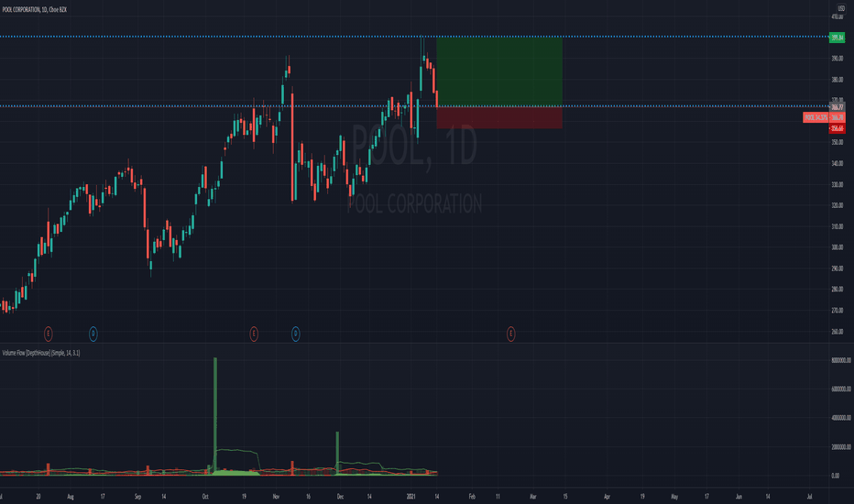The width and height of the screenshot is (854, 504).
Task: Click the Volume Flow [DepthHouse] indicator label
Action: 41,353
